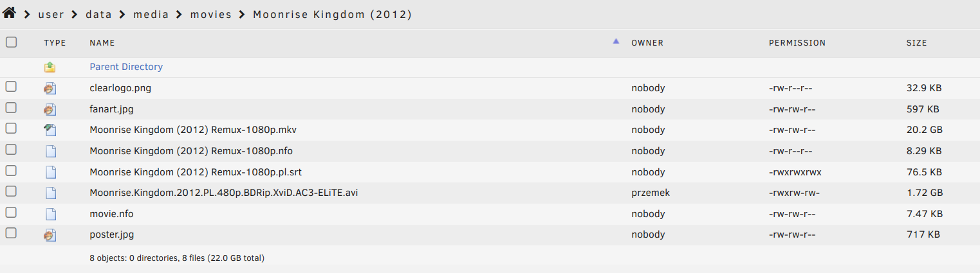Click the image icon beside clearlogo.png
Screen dimensions: 980x273
point(50,88)
